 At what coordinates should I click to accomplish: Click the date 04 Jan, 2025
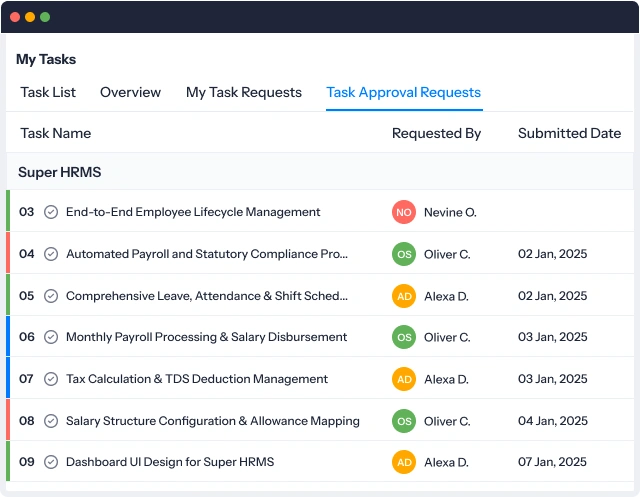point(553,421)
